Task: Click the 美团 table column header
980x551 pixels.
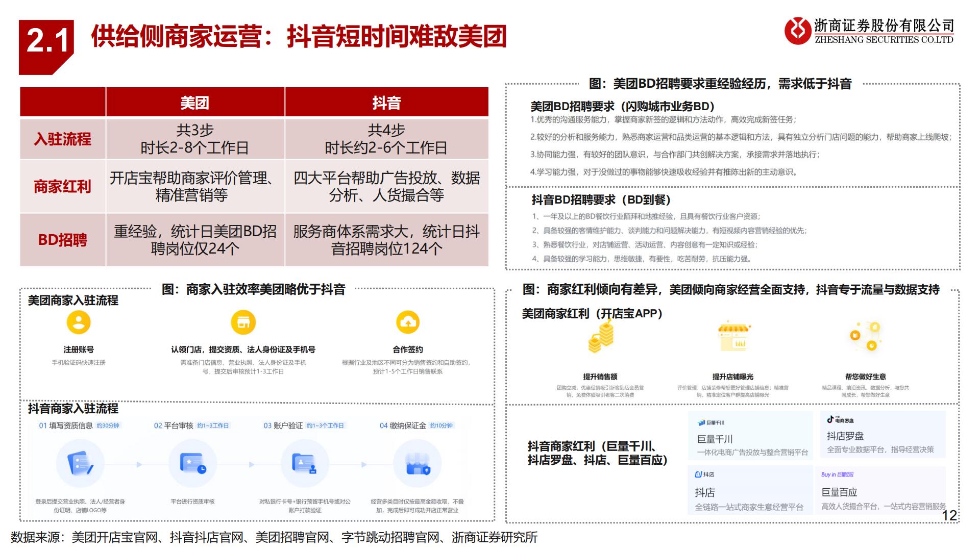Action: click(x=195, y=102)
